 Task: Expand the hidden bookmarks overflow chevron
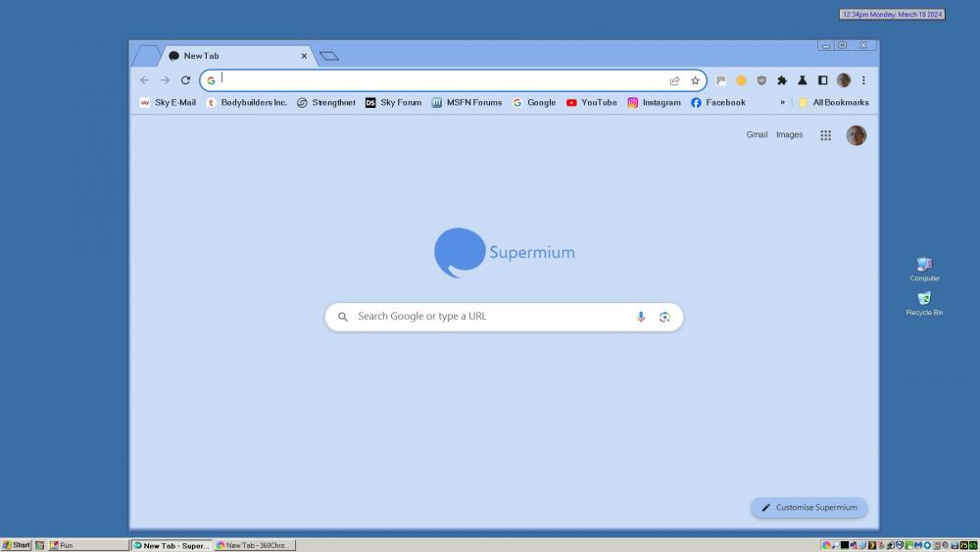pos(782,102)
